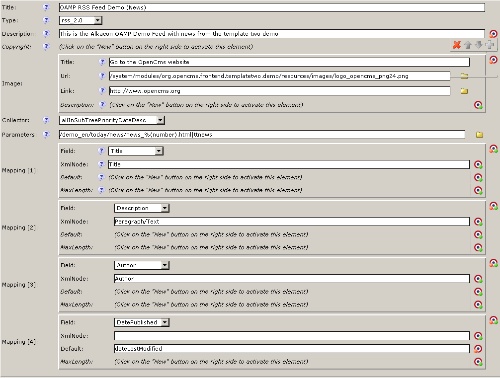Click target icon beside Paragraph/Text XmlNode

478,222
